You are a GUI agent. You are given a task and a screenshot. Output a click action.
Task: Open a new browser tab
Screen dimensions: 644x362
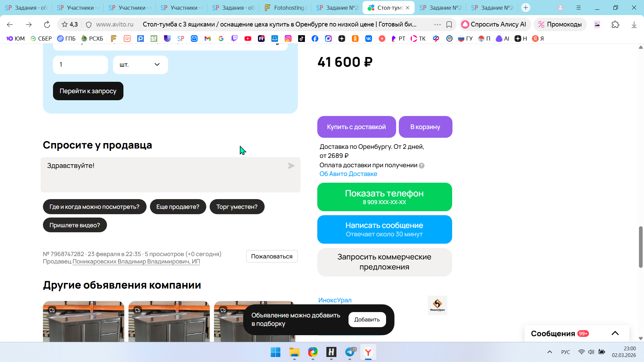526,8
